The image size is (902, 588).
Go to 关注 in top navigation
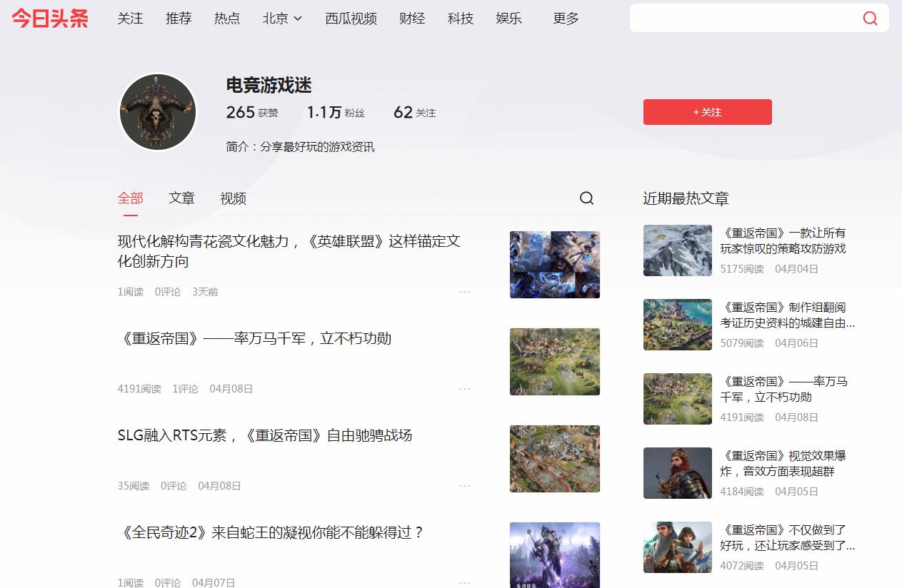tap(130, 19)
